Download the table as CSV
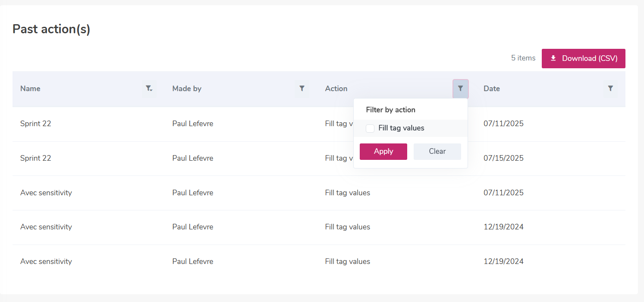This screenshot has width=644, height=302. pos(583,58)
